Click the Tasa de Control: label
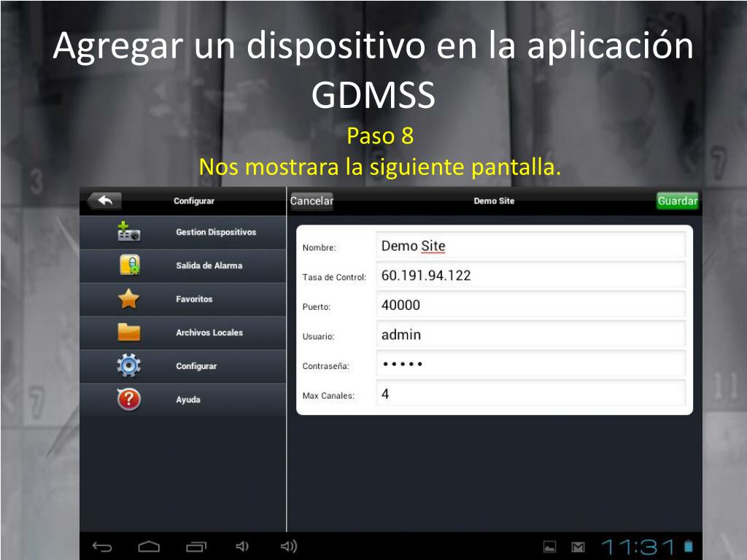This screenshot has width=747, height=560. click(334, 277)
